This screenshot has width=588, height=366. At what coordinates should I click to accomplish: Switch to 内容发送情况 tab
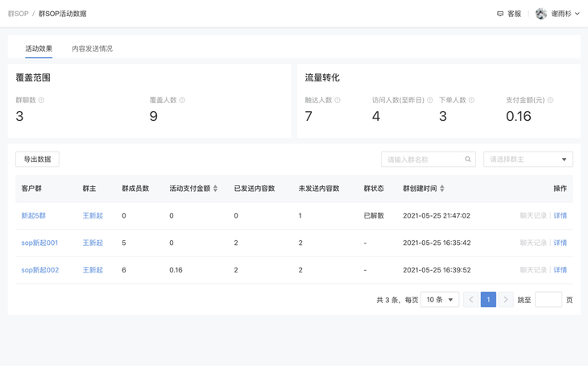point(93,48)
